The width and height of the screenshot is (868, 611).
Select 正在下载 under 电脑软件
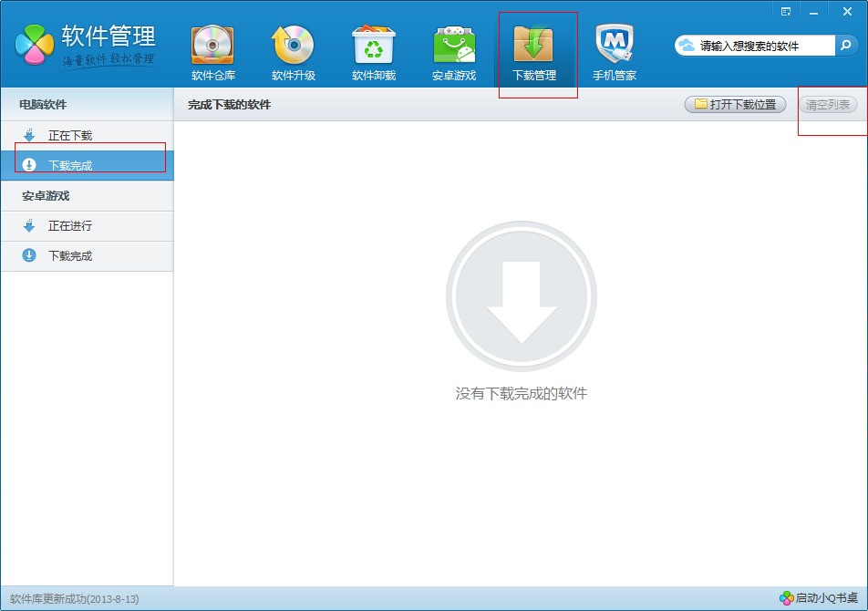88,136
